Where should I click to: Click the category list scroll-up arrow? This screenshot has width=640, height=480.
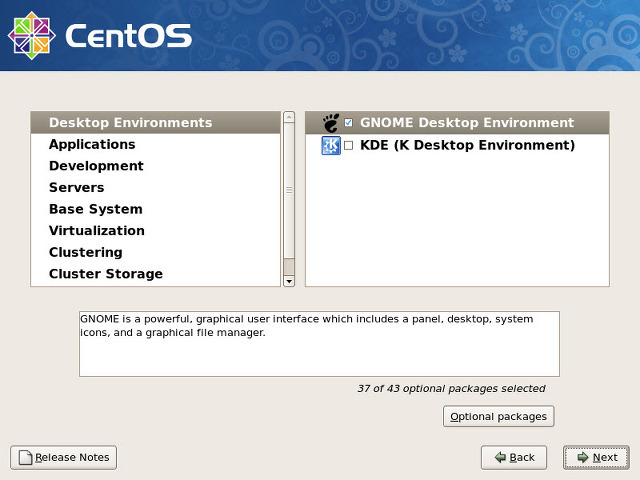[289, 118]
